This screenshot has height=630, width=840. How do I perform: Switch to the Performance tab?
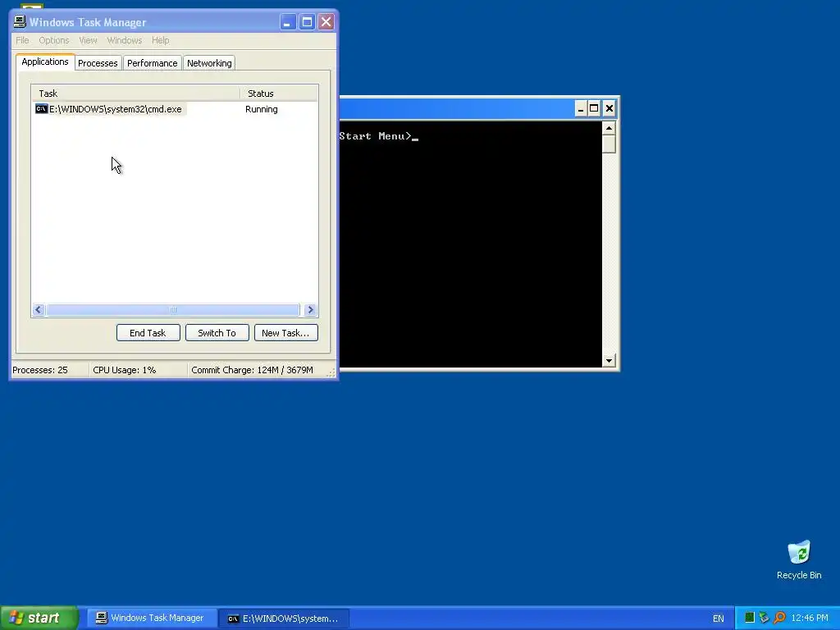(x=152, y=63)
